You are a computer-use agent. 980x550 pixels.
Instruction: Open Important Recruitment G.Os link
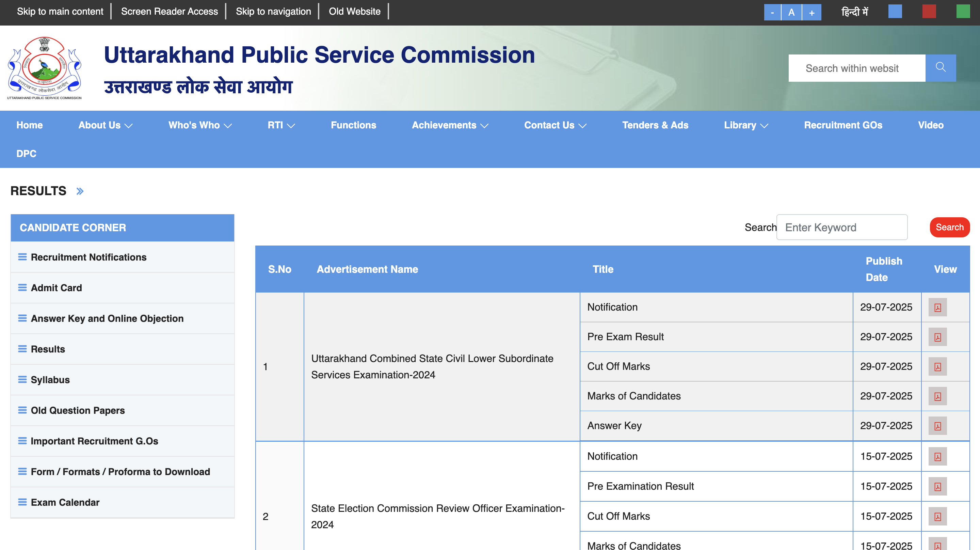[94, 441]
